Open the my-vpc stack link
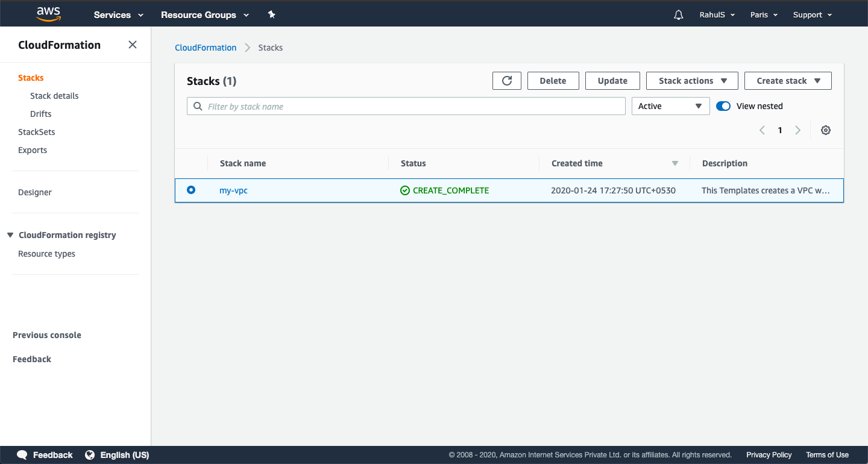This screenshot has width=868, height=464. 233,190
